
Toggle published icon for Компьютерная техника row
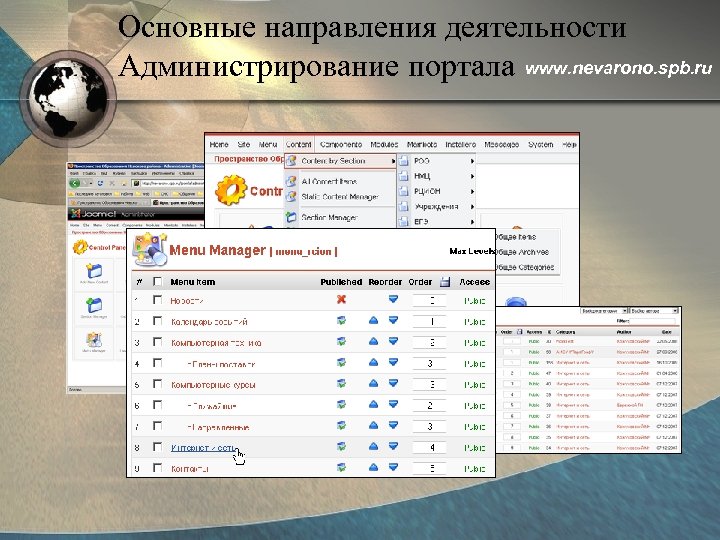click(341, 342)
